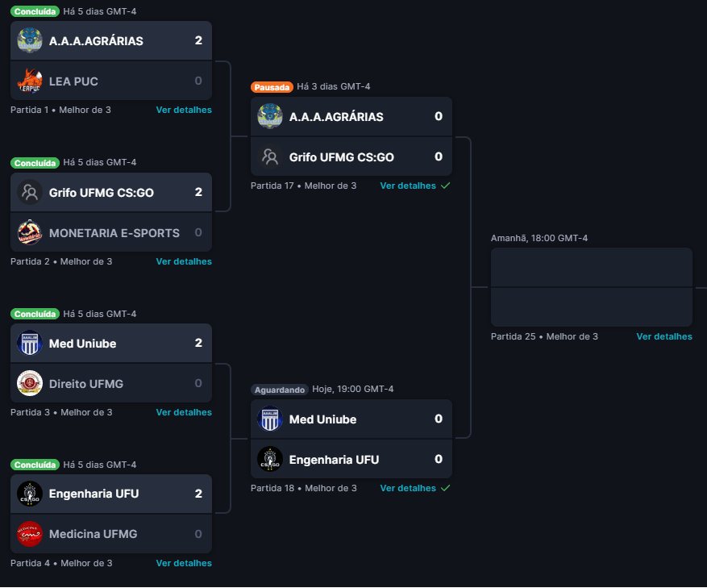Click Grifo UFMG placeholder icon in Partida 17
The width and height of the screenshot is (707, 588).
coord(270,156)
